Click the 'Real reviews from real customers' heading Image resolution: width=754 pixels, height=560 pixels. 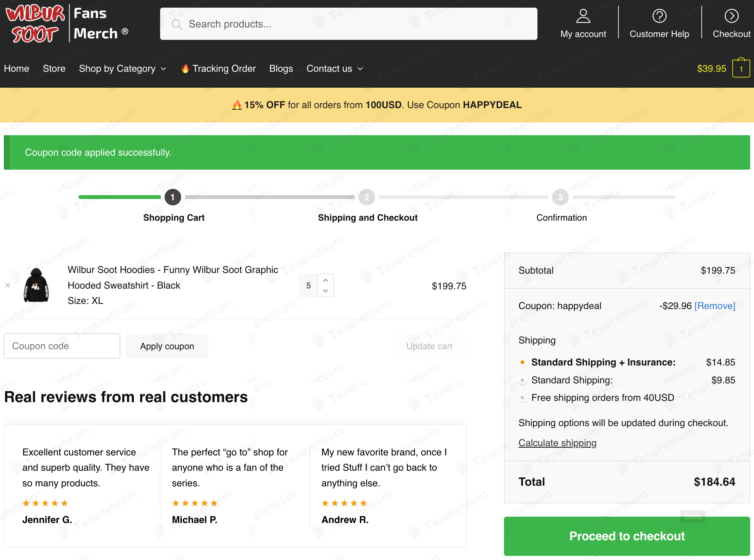click(126, 397)
